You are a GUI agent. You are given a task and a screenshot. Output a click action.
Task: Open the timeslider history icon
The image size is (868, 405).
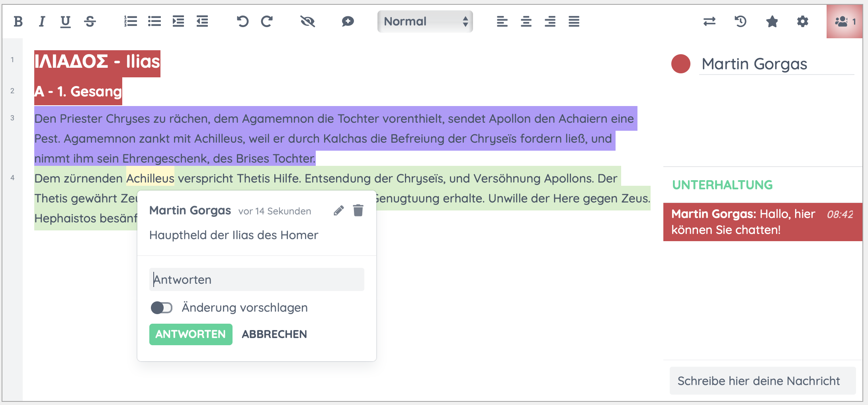(x=740, y=22)
